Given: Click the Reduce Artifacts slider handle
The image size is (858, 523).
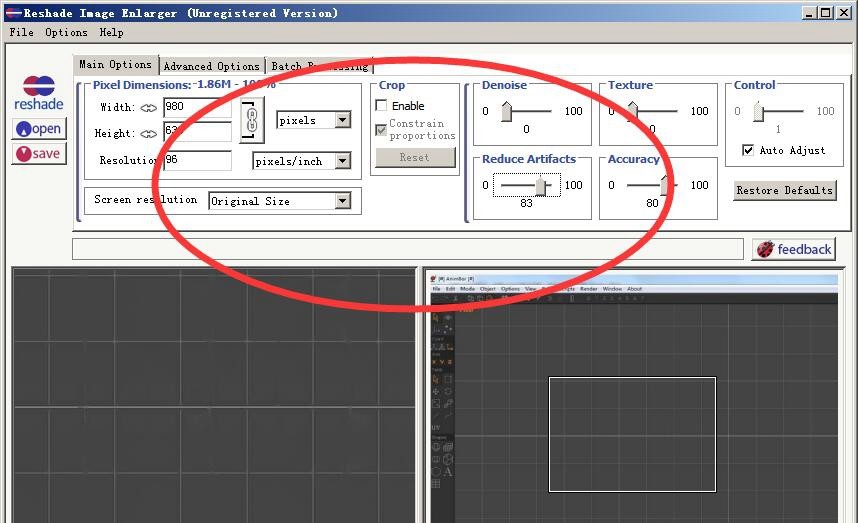Looking at the screenshot, I should tap(541, 185).
